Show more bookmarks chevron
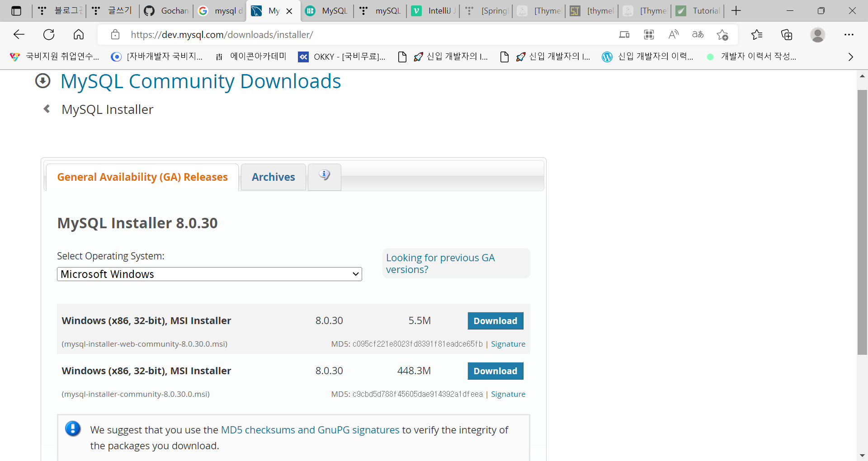Viewport: 868px width, 461px height. coord(850,56)
